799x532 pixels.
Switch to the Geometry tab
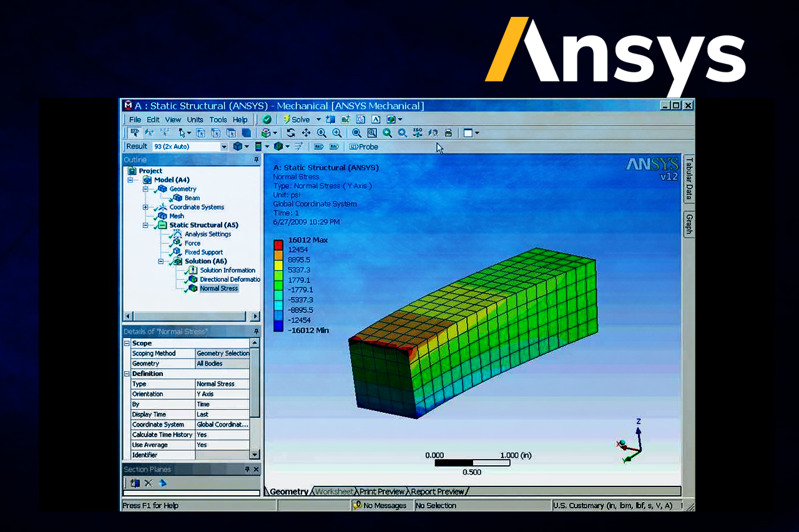pos(289,491)
